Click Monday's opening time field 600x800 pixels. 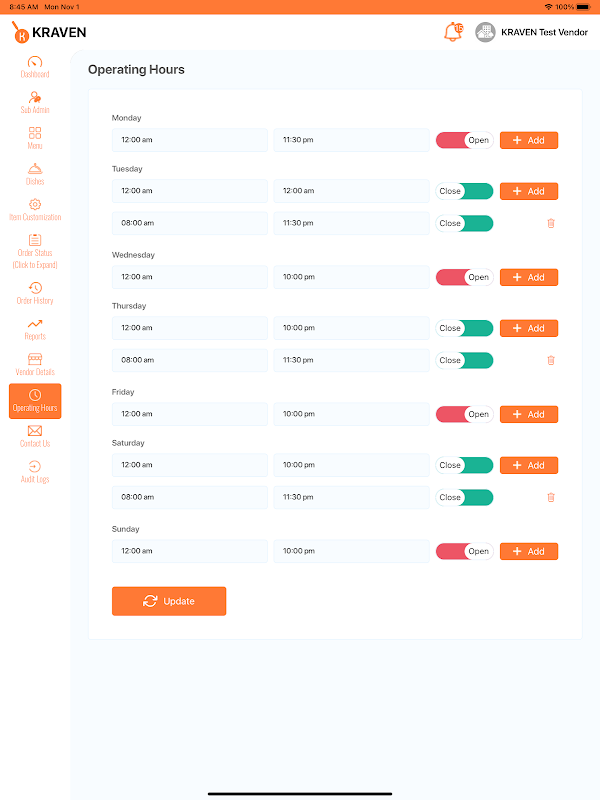pyautogui.click(x=189, y=140)
